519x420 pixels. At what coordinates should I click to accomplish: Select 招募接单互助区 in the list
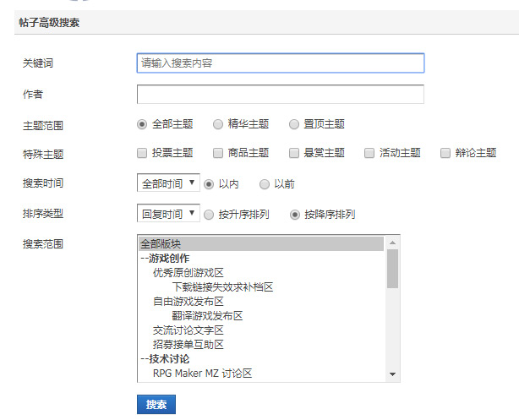coord(261,345)
